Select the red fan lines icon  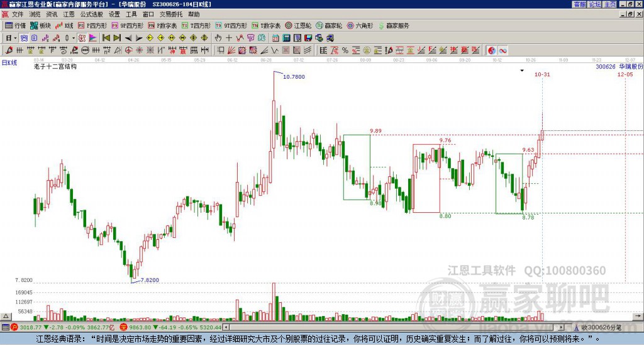click(231, 50)
